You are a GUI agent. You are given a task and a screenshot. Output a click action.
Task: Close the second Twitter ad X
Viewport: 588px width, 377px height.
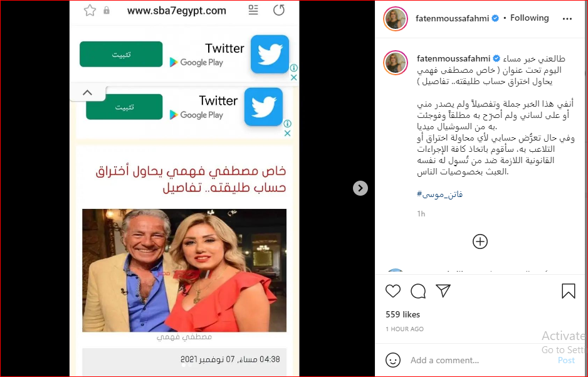tap(287, 133)
